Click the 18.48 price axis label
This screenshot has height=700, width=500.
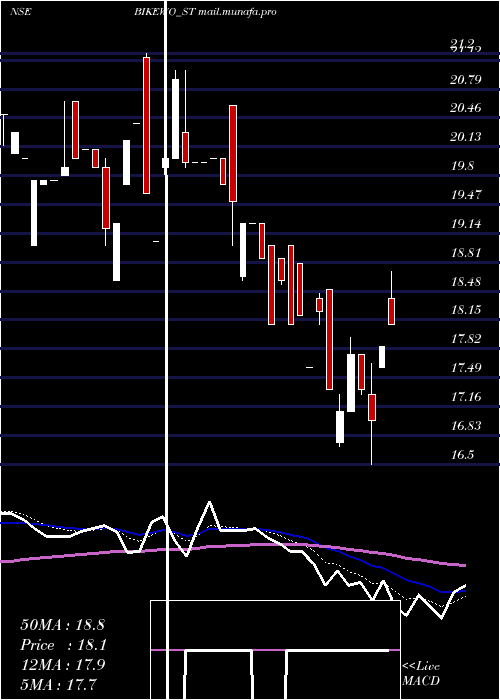(466, 282)
